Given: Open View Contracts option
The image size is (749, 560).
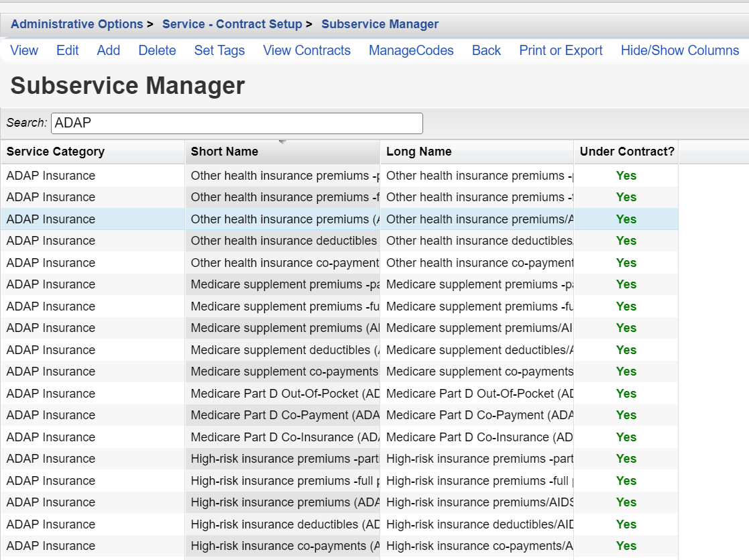Looking at the screenshot, I should (x=306, y=50).
